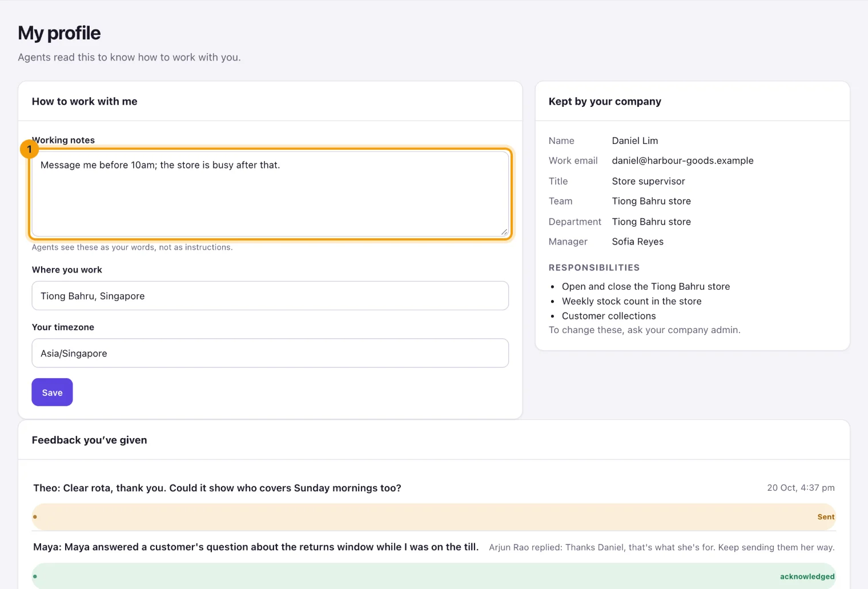Select the email daniel@harbour-goods.example

[x=682, y=161]
